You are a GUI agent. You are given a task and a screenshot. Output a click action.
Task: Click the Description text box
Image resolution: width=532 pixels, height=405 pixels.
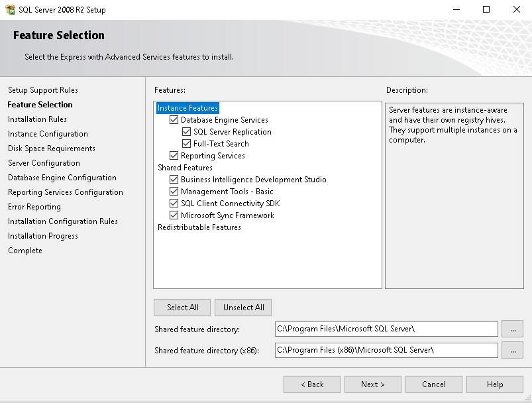tap(454, 196)
